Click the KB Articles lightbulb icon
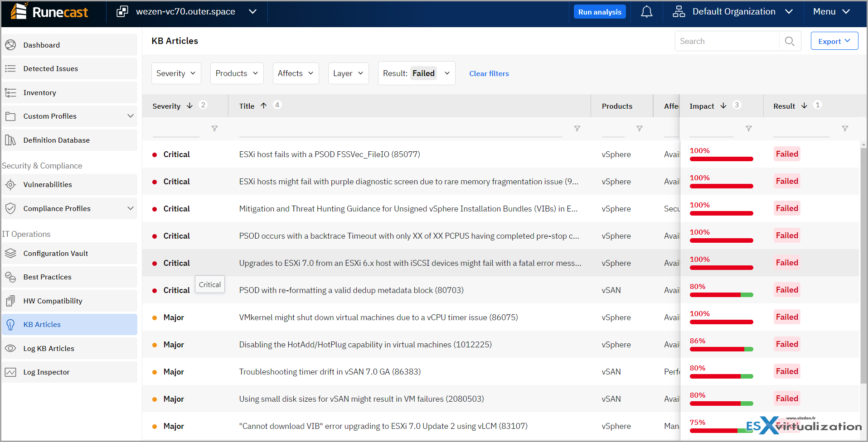Screen dimensions: 868x442 pyautogui.click(x=10, y=324)
